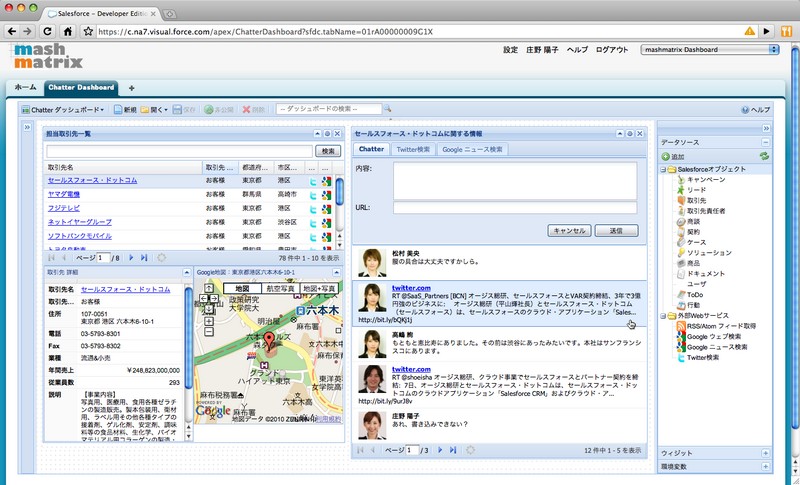Collapse the 担当取引先一覧 panel

coord(316,133)
